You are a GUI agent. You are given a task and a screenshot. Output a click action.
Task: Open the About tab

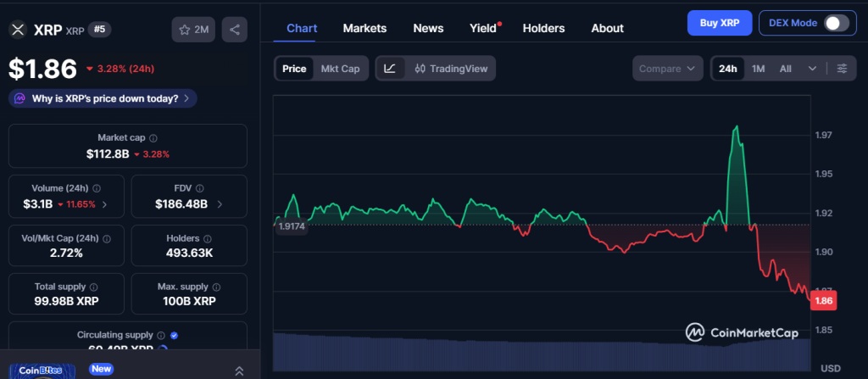[x=607, y=28]
